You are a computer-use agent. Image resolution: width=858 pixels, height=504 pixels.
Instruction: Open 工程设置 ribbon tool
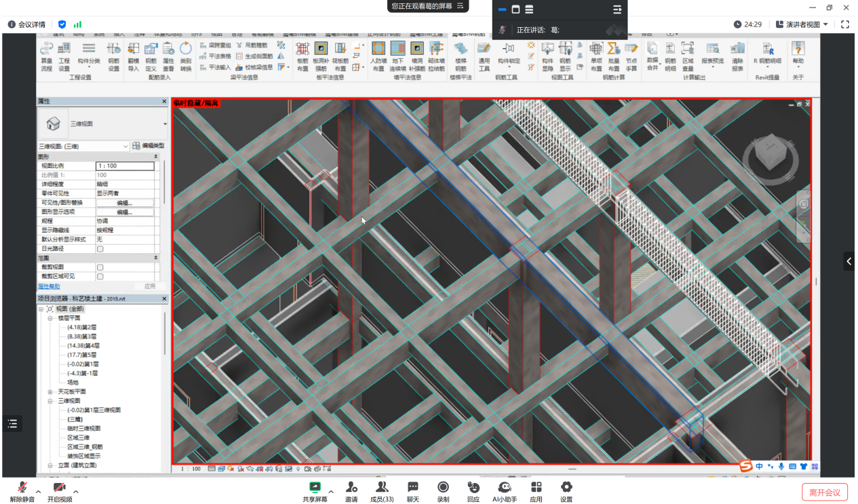(64, 56)
